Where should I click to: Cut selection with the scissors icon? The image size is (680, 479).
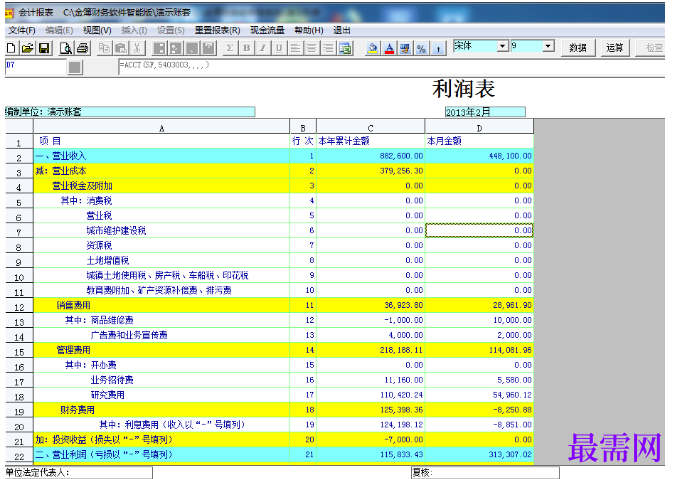pyautogui.click(x=137, y=48)
